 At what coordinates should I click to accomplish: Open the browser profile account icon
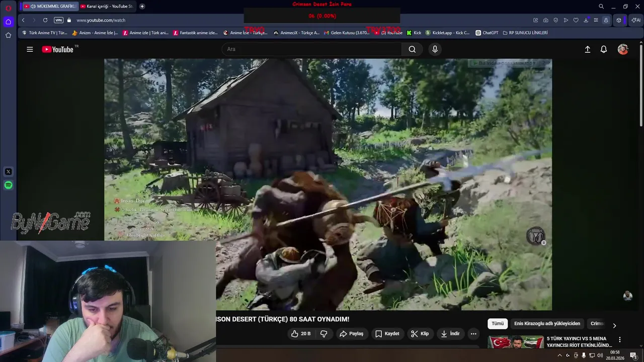tap(606, 20)
